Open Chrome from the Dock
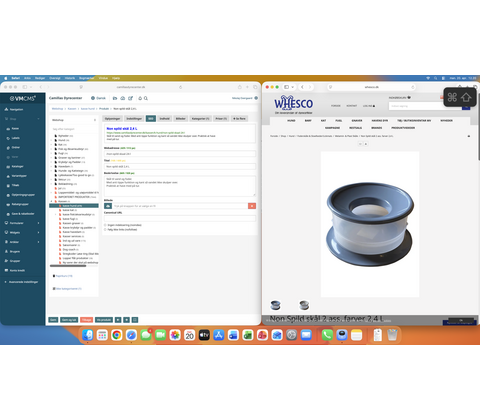The image size is (480, 420). tap(117, 335)
